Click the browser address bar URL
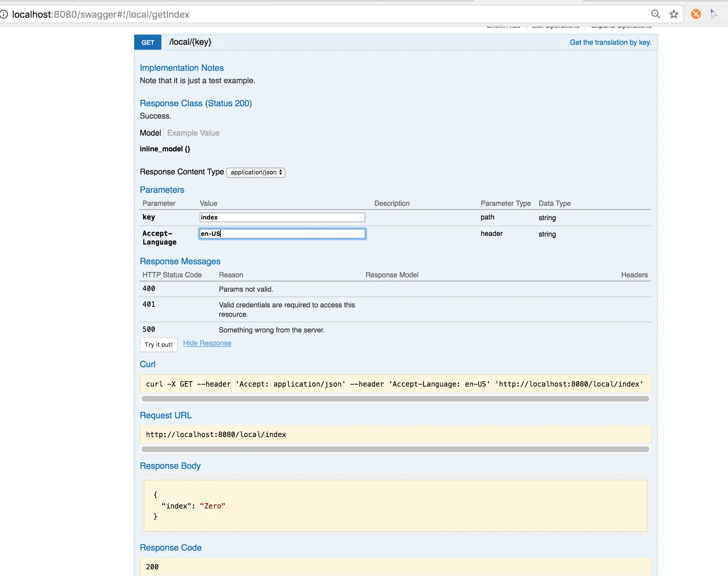 pos(101,14)
